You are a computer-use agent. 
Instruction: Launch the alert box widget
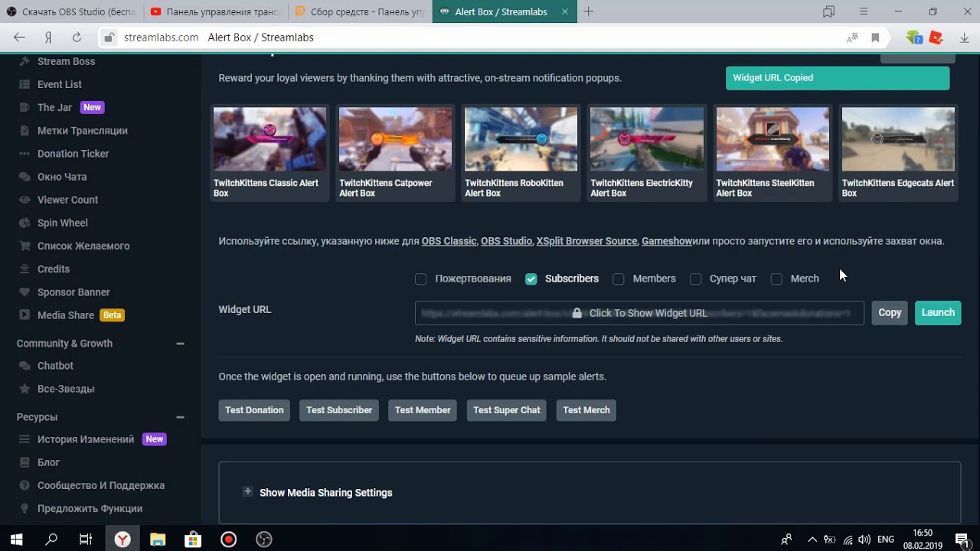pos(938,313)
